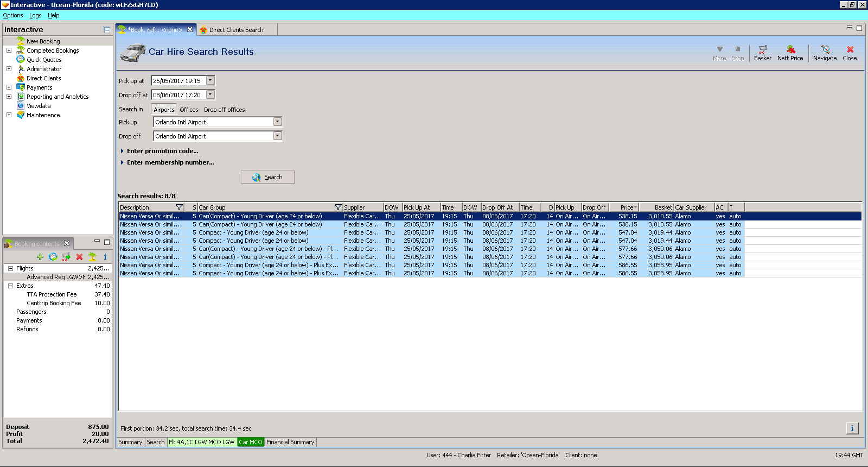
Task: Expand Enter promotion code section
Action: coord(162,151)
